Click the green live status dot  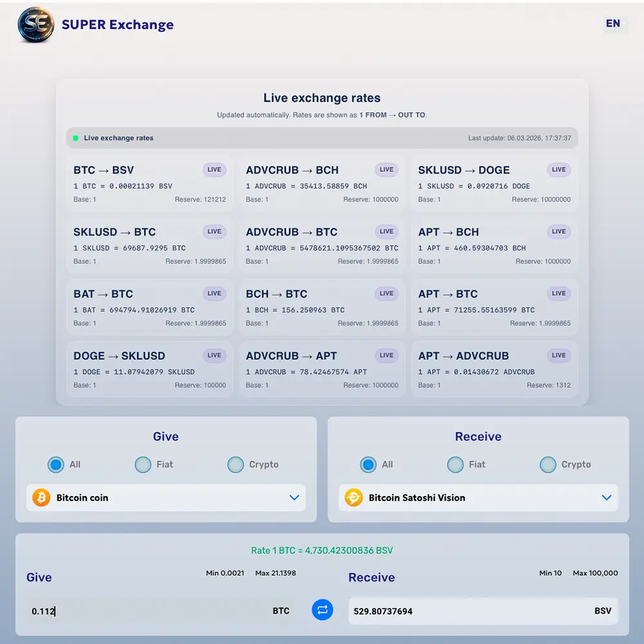tap(75, 138)
